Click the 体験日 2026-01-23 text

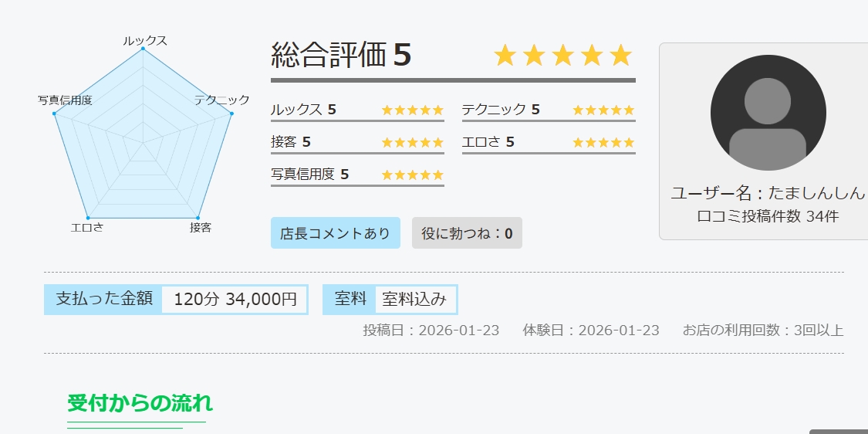[x=591, y=331]
